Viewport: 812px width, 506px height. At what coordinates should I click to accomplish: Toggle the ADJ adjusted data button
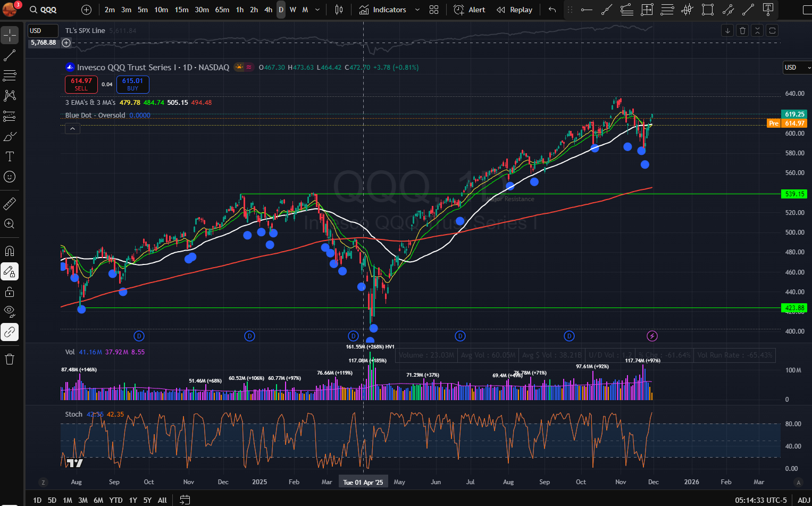[x=803, y=500]
